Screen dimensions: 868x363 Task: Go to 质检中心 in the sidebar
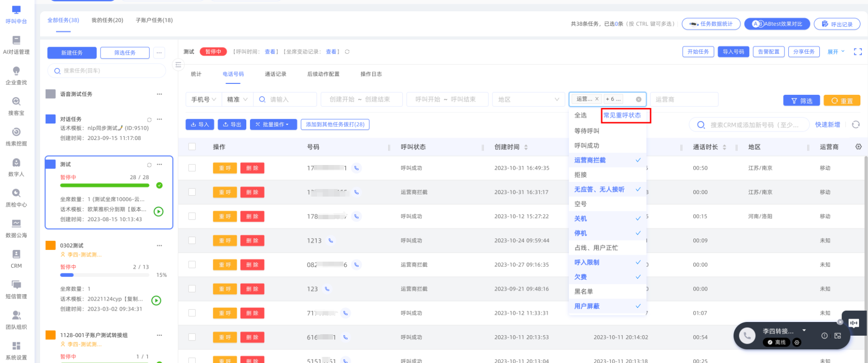pos(16,198)
